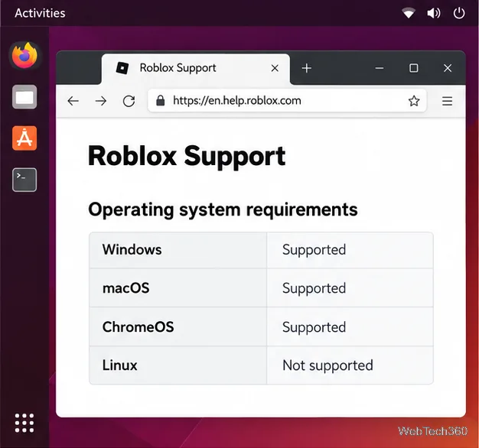This screenshot has width=479, height=448.
Task: Select the Roblox Support tab
Action: (x=196, y=69)
